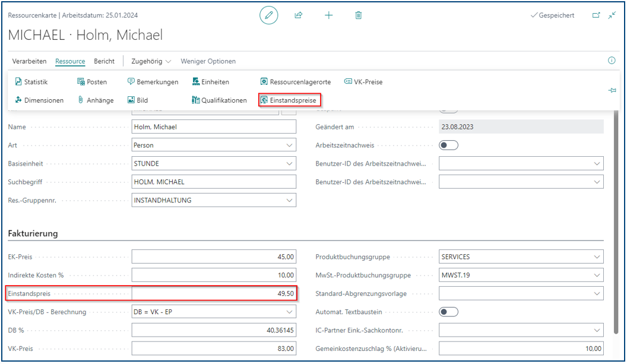This screenshot has width=627, height=364.
Task: Expand Res.-Gruppennr. dropdown
Action: (289, 200)
